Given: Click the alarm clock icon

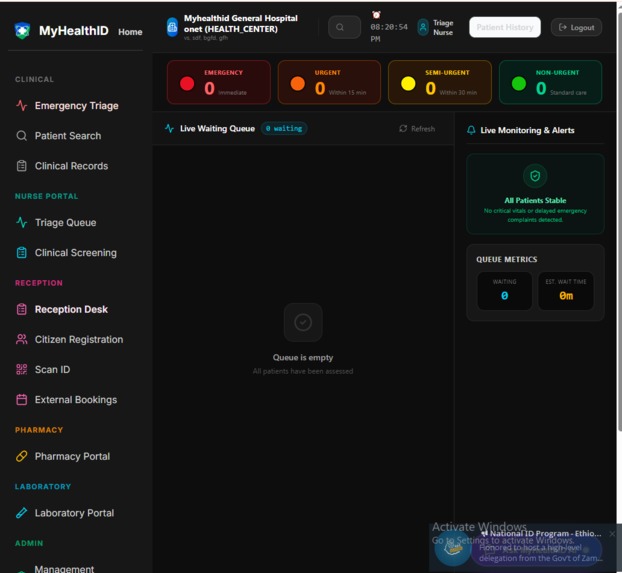Looking at the screenshot, I should [x=376, y=15].
